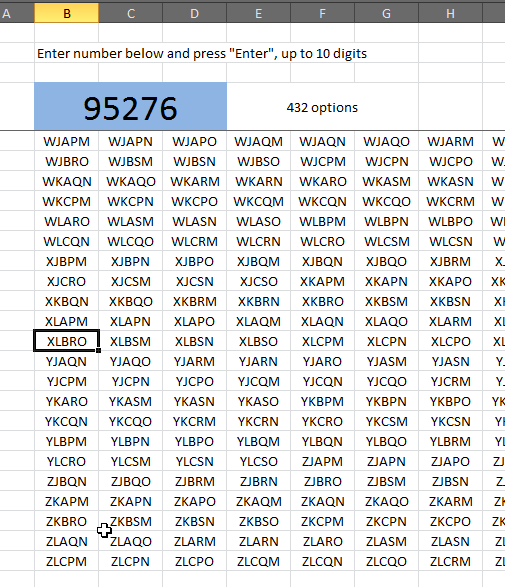Select column G header

(386, 13)
